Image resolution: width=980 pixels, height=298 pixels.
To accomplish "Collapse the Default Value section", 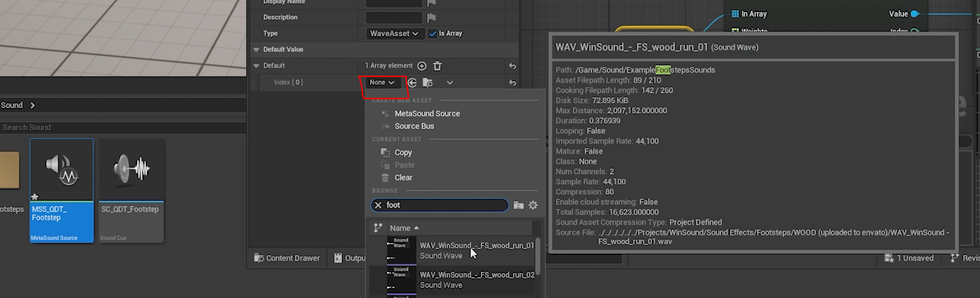I will 256,50.
